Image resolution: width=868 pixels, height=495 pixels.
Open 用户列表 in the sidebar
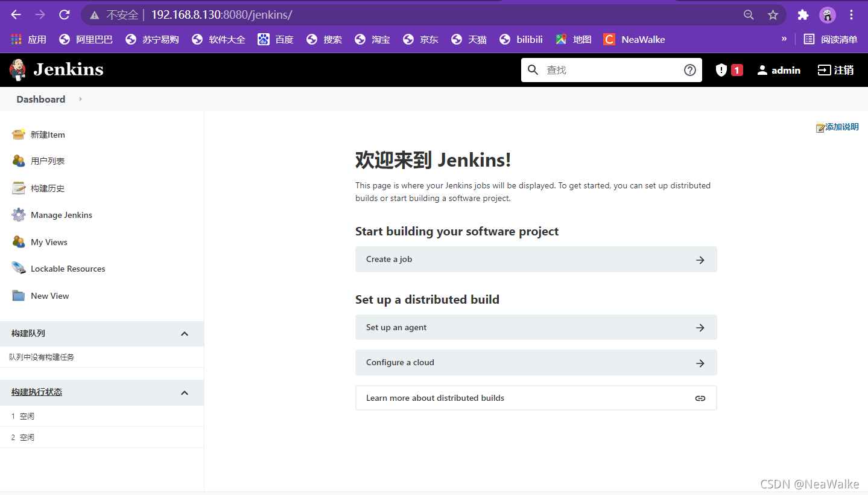tap(48, 161)
